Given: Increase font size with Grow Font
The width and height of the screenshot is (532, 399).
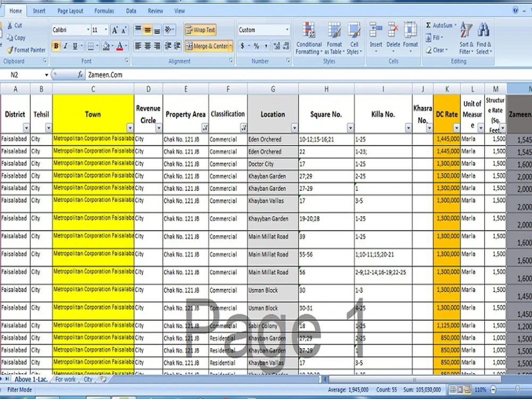Looking at the screenshot, I should (115, 30).
